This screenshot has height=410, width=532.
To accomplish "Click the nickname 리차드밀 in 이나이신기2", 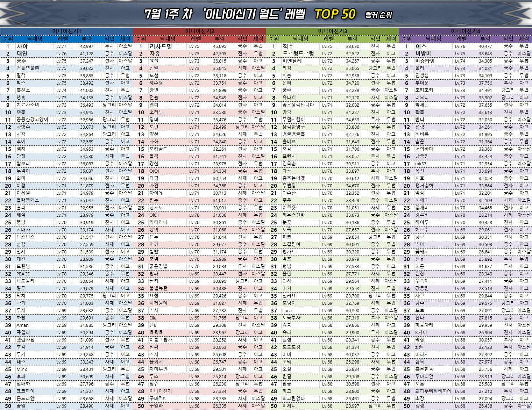I will pyautogui.click(x=161, y=46).
